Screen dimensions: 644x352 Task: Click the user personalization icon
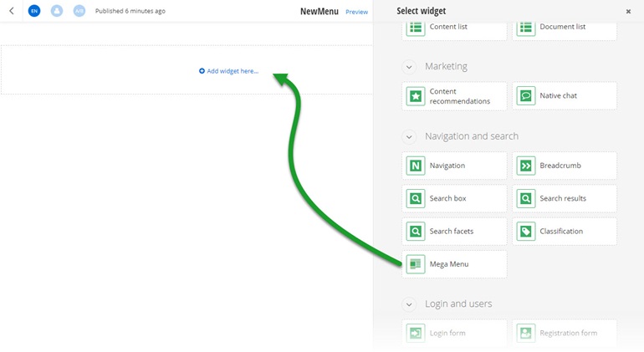point(57,11)
